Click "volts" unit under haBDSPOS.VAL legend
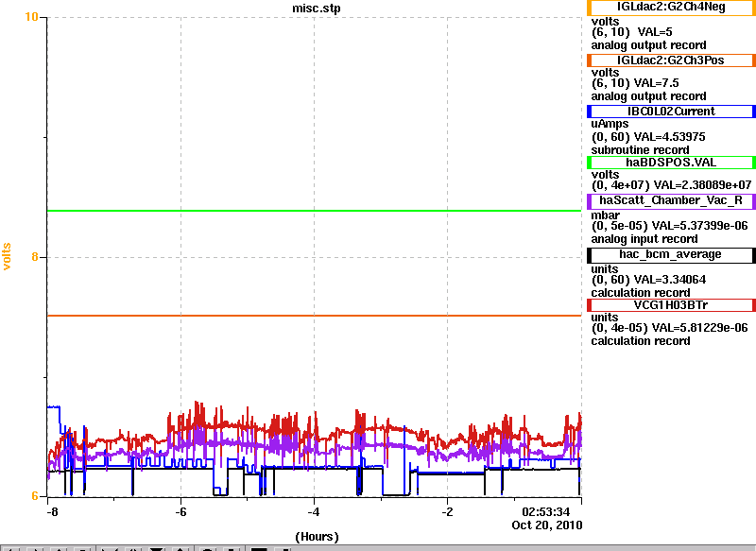Screen dimensions: 756x551 [x=605, y=175]
